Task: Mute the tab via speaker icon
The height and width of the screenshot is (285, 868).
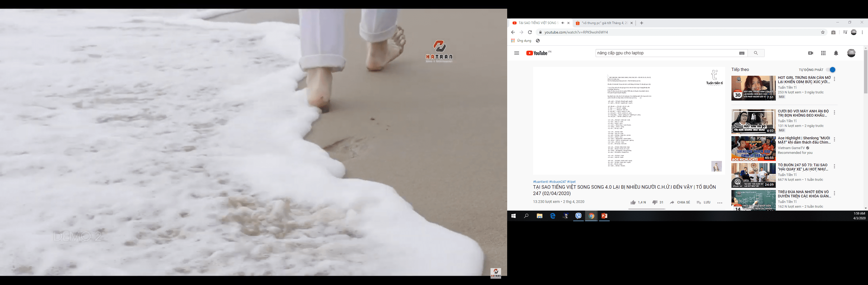Action: [563, 23]
